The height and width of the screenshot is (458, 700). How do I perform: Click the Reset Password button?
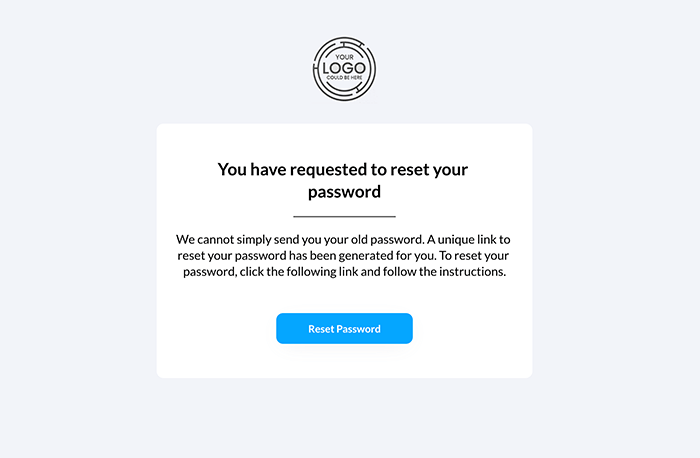[344, 329]
